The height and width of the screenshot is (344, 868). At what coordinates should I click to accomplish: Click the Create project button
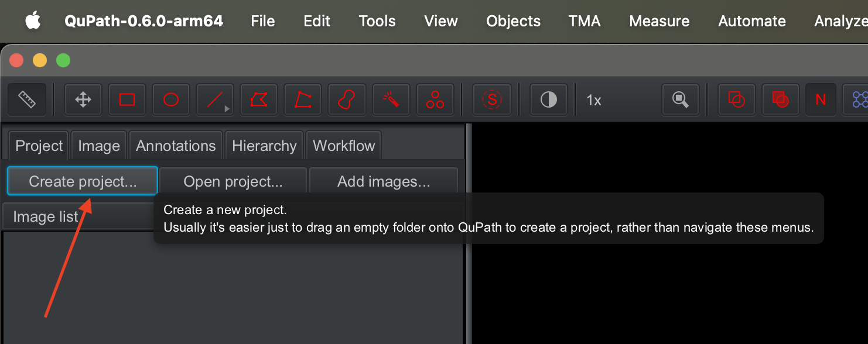(x=83, y=181)
